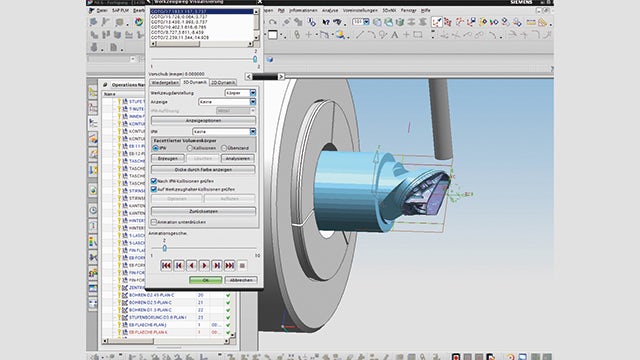Select the clock icon in left sidebar
Viewport: 640px width, 360px height.
[93, 210]
